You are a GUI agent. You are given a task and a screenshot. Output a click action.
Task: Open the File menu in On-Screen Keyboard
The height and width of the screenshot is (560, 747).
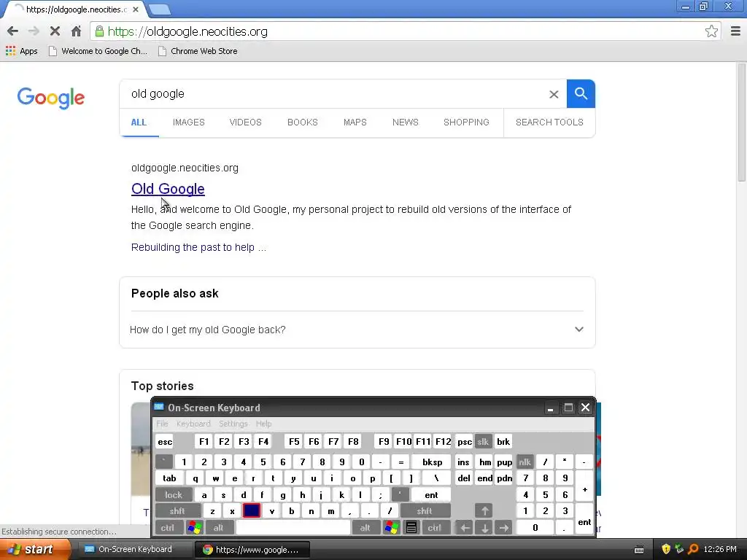click(x=162, y=424)
